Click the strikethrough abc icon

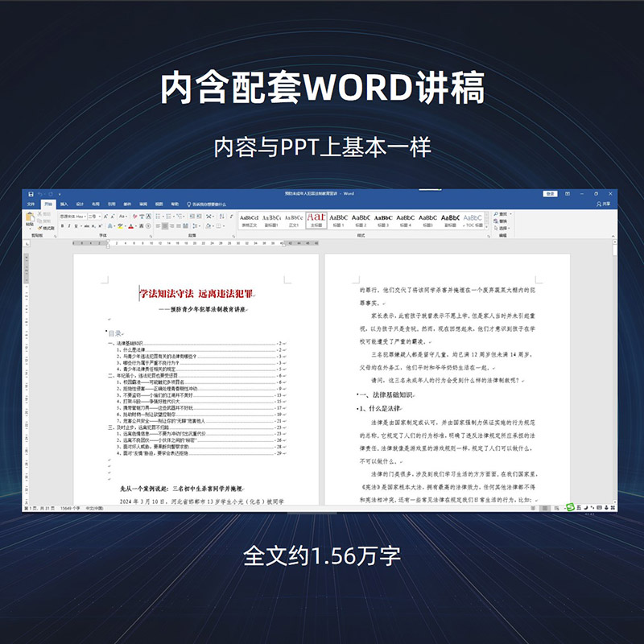coord(87,226)
